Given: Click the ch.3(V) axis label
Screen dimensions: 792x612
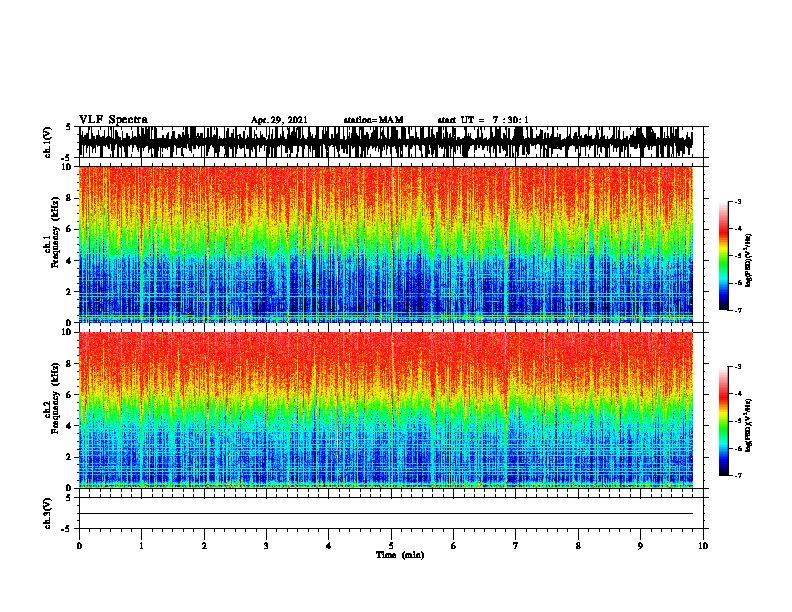Looking at the screenshot, I should click(x=48, y=513).
